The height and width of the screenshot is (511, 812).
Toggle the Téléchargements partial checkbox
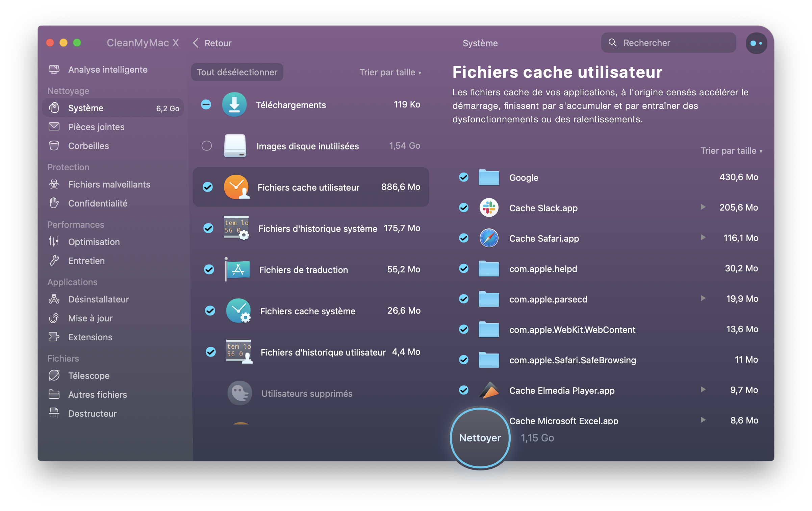click(x=206, y=105)
